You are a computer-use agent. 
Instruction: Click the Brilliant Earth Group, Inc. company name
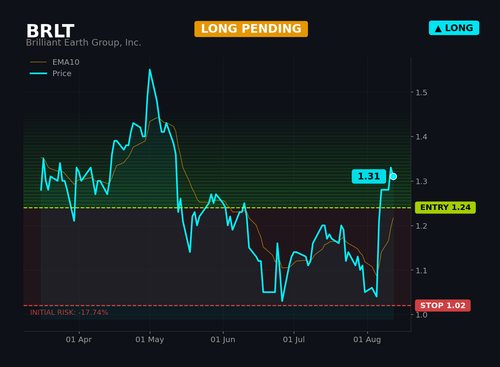[84, 43]
